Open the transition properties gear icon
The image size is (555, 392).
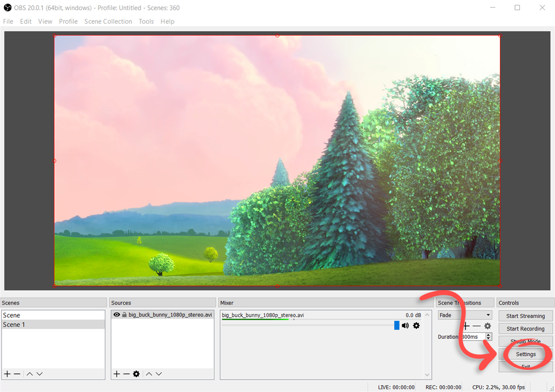(488, 326)
